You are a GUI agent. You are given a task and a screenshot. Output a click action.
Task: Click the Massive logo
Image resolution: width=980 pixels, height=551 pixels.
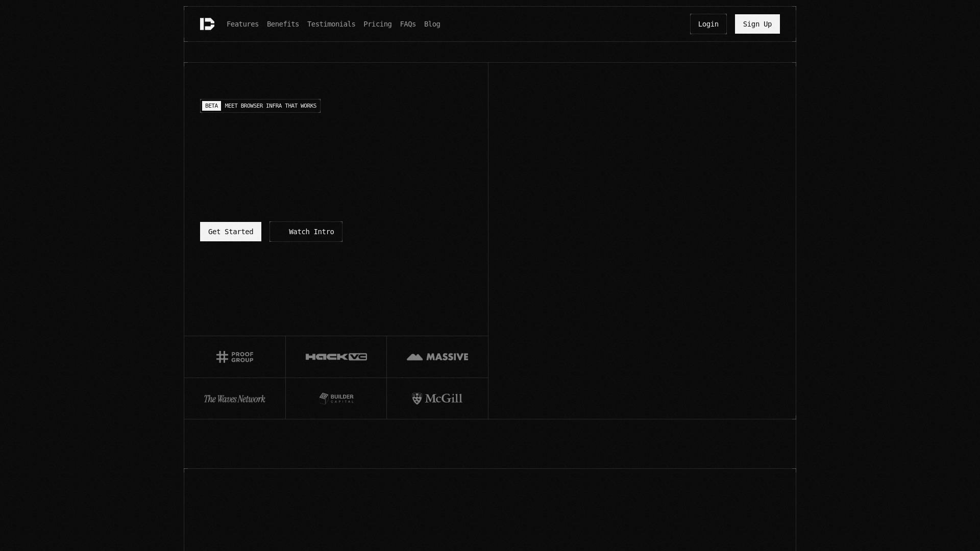point(437,357)
